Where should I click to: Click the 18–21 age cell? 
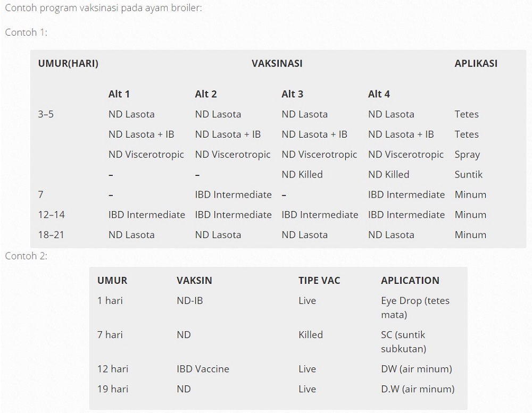51,234
